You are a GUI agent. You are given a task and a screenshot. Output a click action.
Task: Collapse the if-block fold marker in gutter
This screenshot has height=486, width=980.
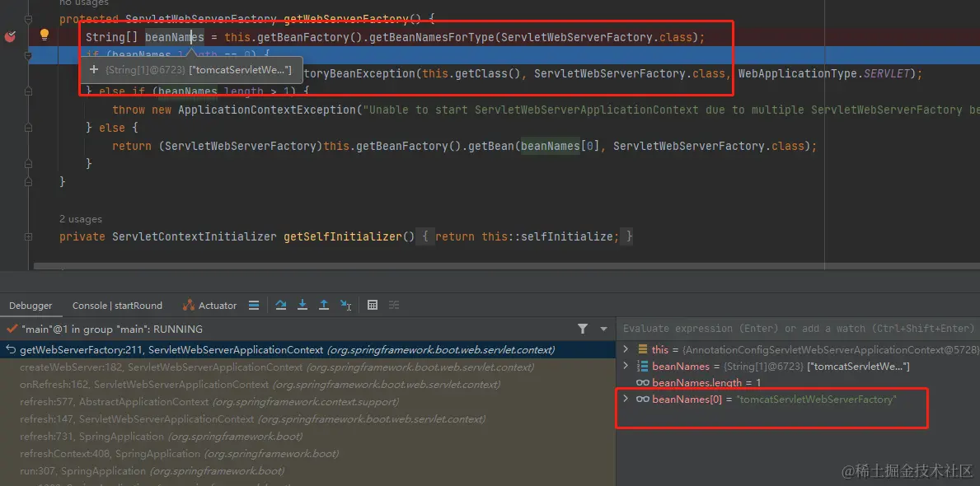(28, 55)
